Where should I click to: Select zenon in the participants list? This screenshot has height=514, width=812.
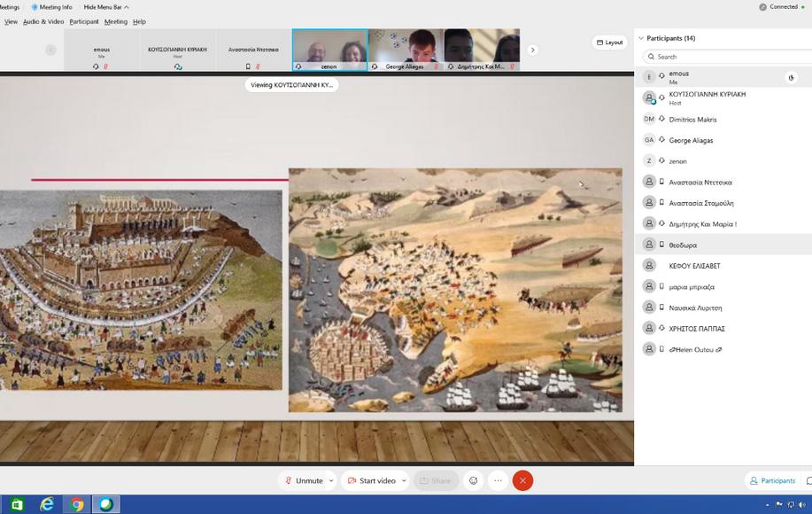click(x=723, y=161)
